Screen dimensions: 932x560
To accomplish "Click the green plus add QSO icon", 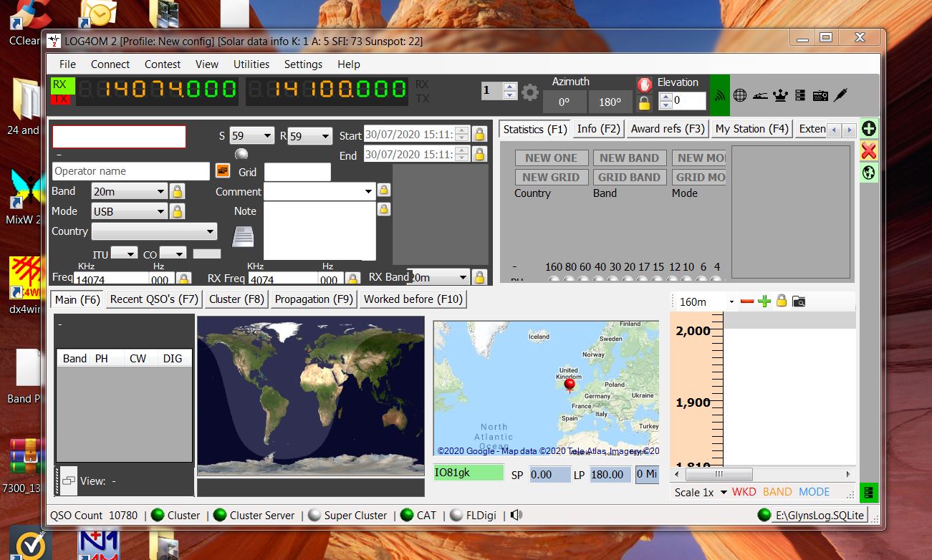I will [869, 129].
